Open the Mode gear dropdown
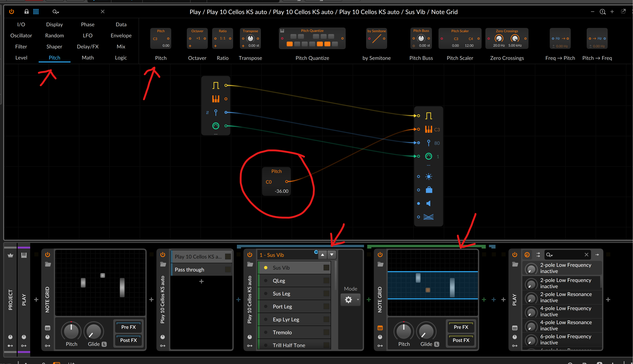 (x=351, y=300)
